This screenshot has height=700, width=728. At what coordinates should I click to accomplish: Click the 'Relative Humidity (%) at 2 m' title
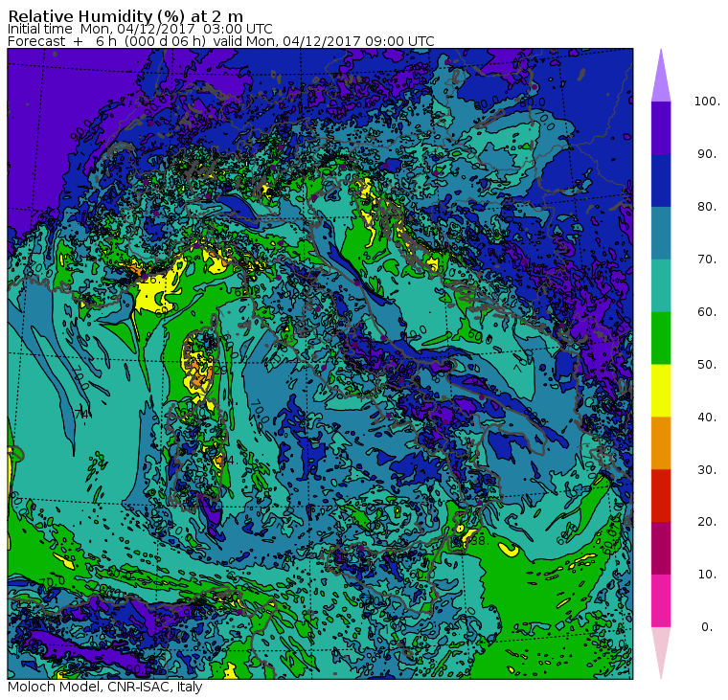(x=125, y=15)
